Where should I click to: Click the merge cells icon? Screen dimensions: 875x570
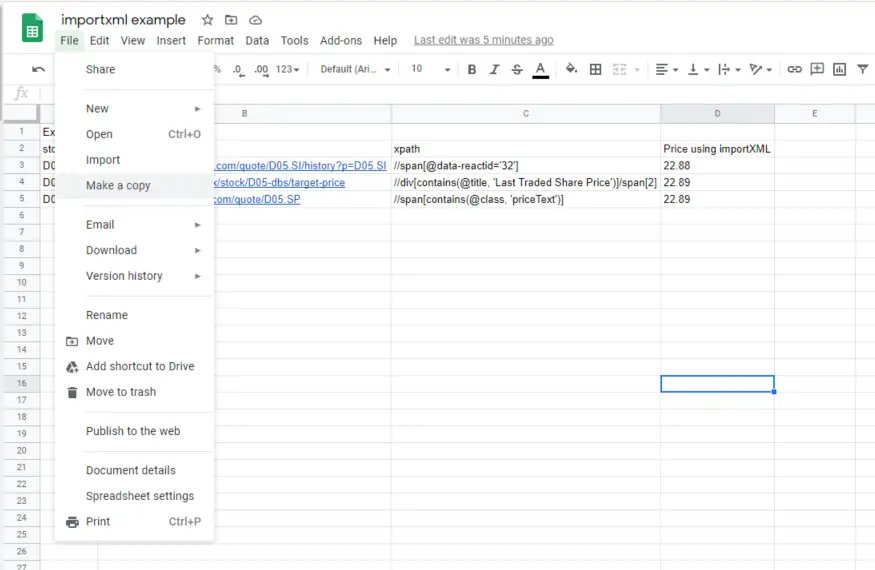(619, 69)
